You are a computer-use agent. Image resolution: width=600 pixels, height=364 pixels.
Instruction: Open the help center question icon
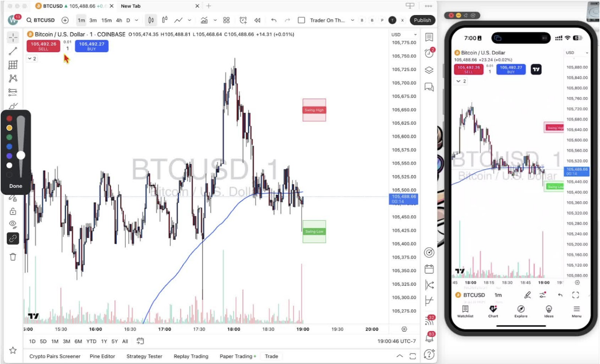point(429,354)
